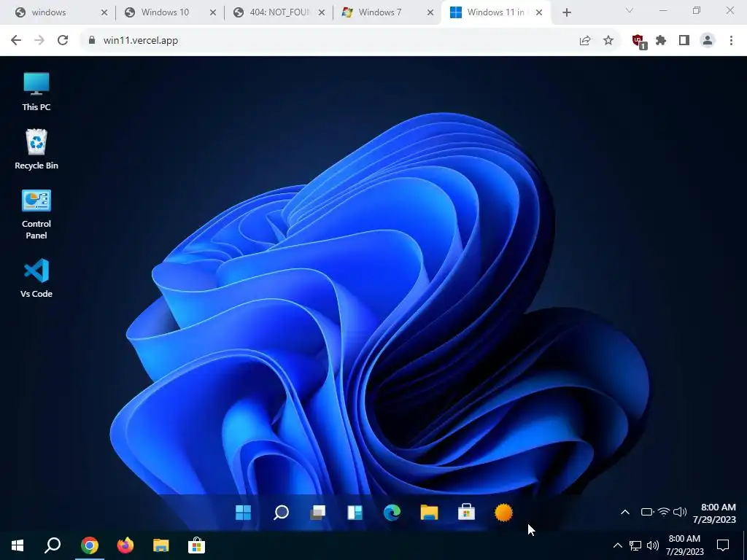Open Chrome three-dot menu
Screen dimensions: 747x560
tap(731, 41)
